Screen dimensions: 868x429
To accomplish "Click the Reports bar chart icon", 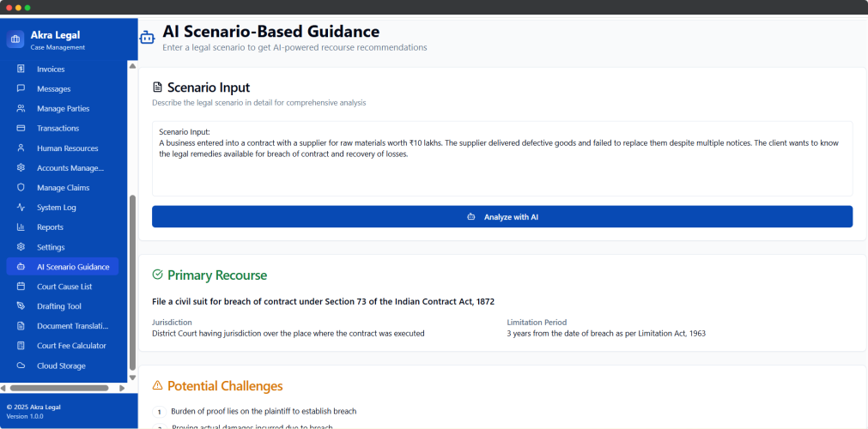I will [21, 227].
